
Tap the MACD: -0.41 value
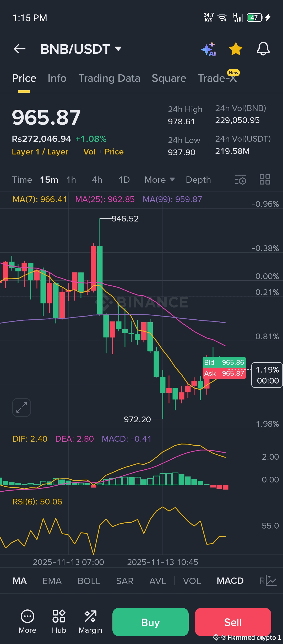127,439
